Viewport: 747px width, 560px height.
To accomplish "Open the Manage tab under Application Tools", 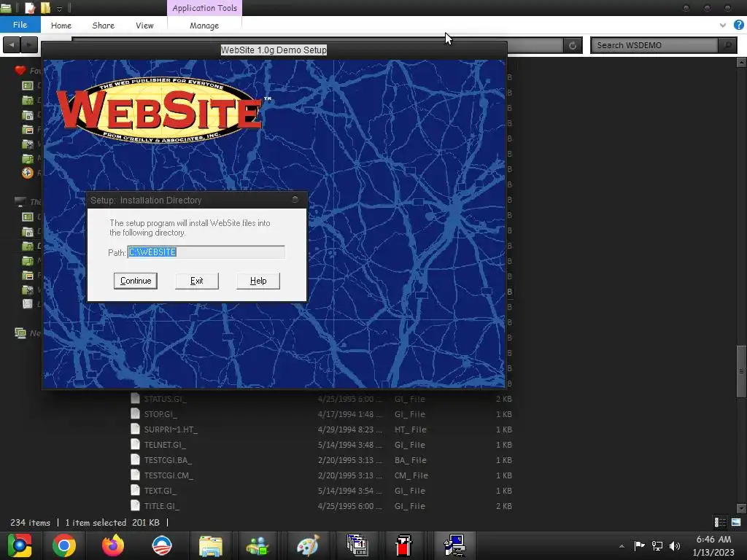I will coord(204,26).
